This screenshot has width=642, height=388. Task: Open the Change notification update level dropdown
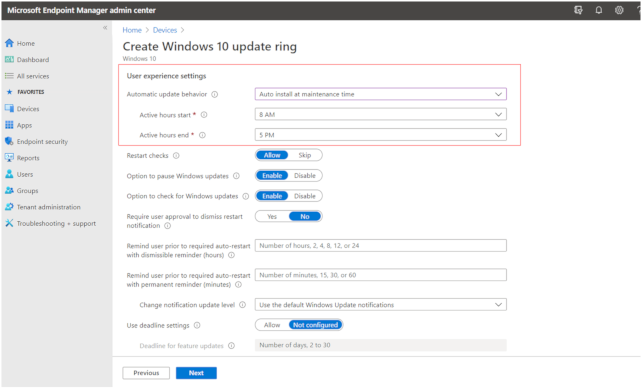pyautogui.click(x=380, y=305)
